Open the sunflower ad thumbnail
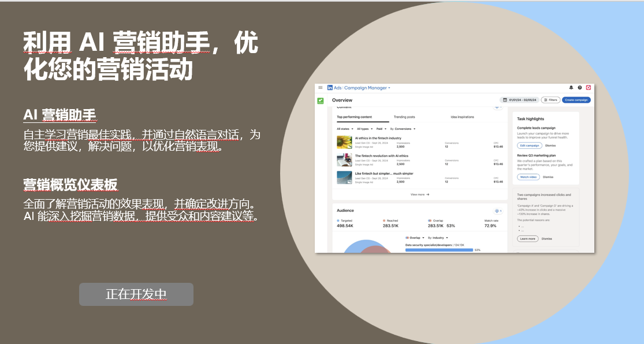Screen dimensions: 644x344 click(344, 142)
